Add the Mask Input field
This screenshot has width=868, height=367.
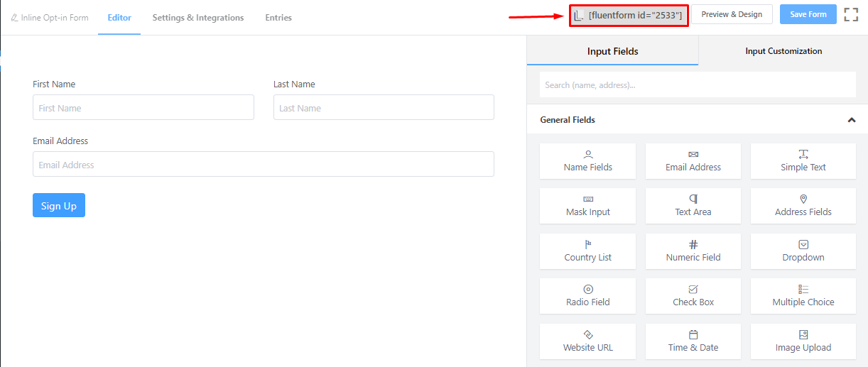pyautogui.click(x=588, y=206)
